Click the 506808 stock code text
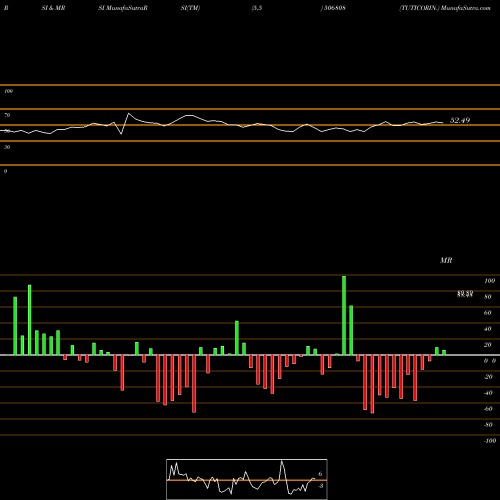The width and height of the screenshot is (500, 500). tap(334, 8)
